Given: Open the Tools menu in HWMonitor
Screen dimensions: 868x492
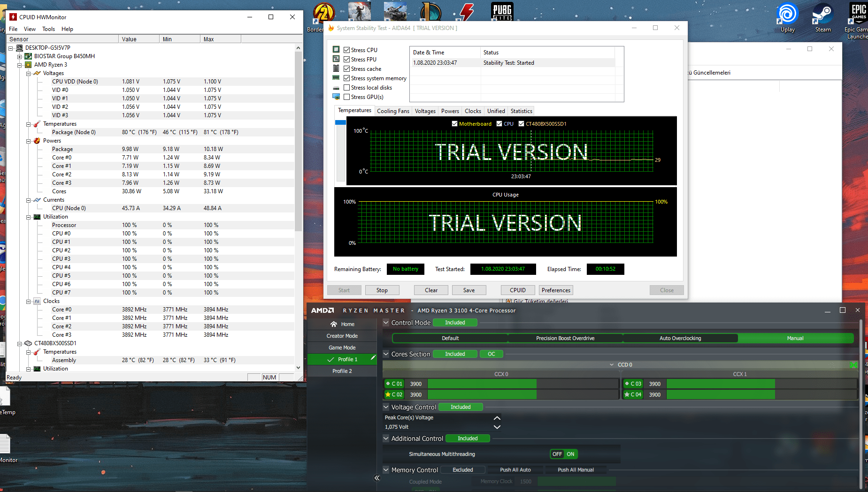Looking at the screenshot, I should pyautogui.click(x=48, y=29).
